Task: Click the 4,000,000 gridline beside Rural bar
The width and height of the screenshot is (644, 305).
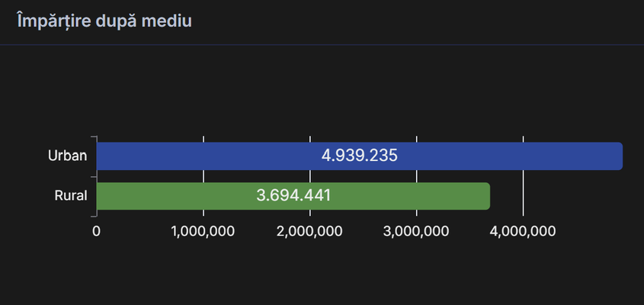Action: 524,196
